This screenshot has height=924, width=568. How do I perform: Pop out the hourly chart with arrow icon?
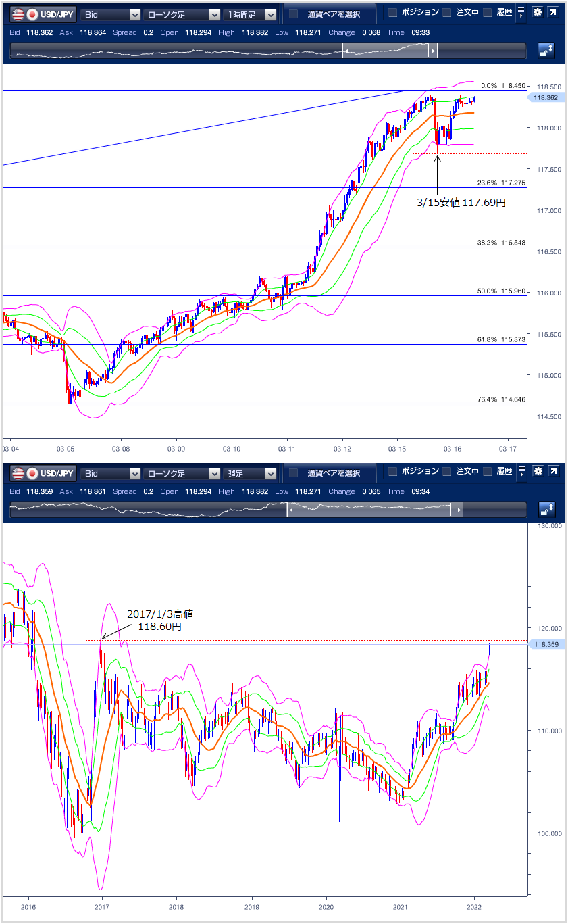point(552,13)
